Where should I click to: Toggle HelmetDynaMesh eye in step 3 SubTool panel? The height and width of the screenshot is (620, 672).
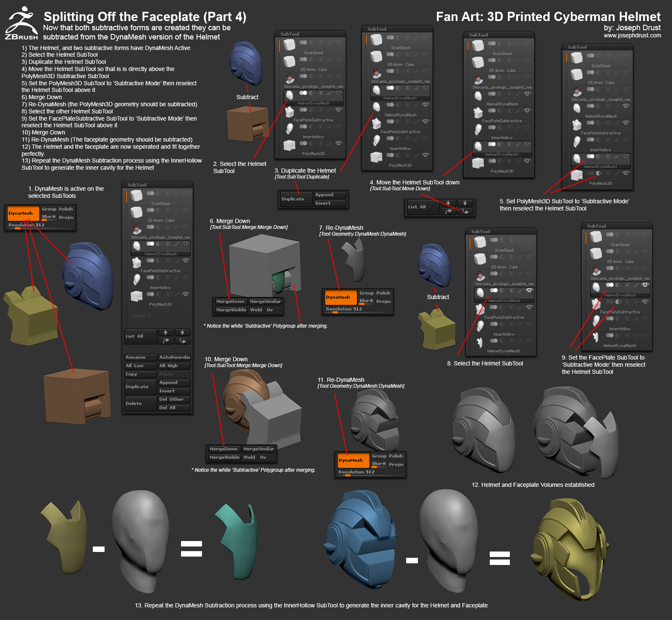pos(425,105)
